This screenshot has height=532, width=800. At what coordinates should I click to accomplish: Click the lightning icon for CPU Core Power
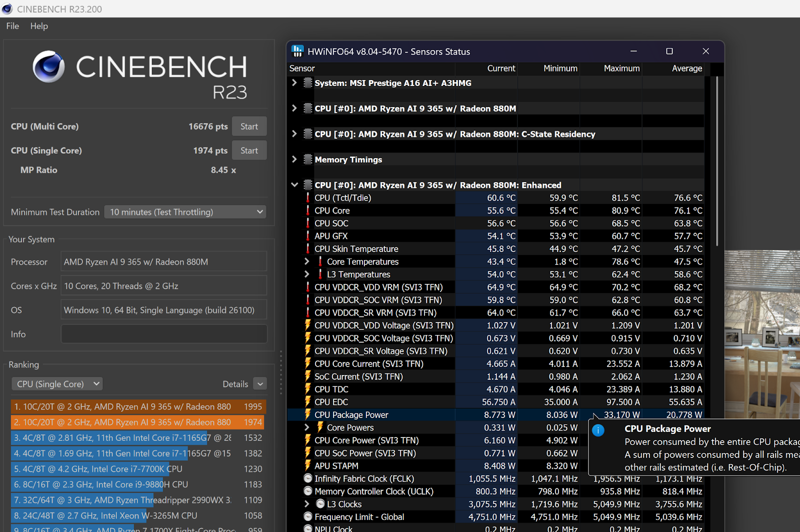click(x=308, y=440)
